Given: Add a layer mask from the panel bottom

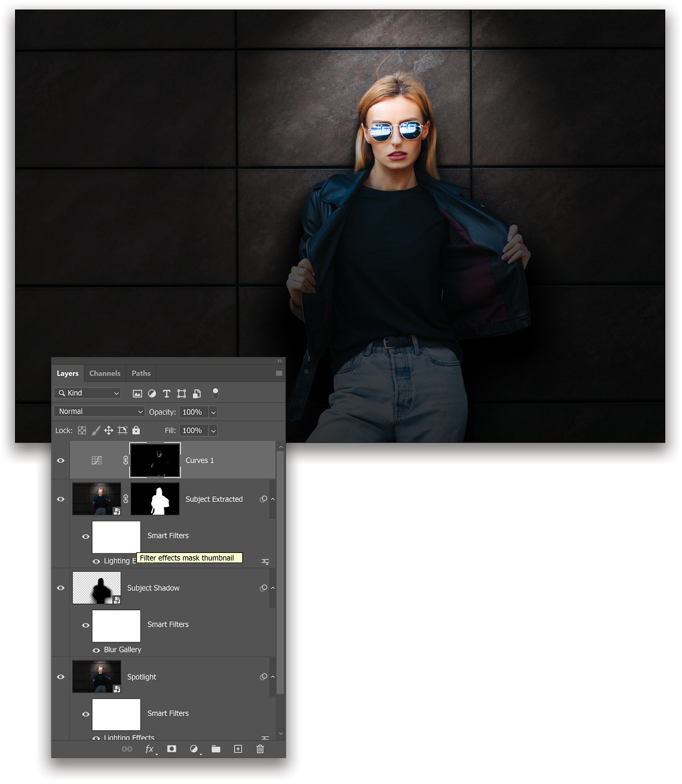Looking at the screenshot, I should click(x=171, y=749).
